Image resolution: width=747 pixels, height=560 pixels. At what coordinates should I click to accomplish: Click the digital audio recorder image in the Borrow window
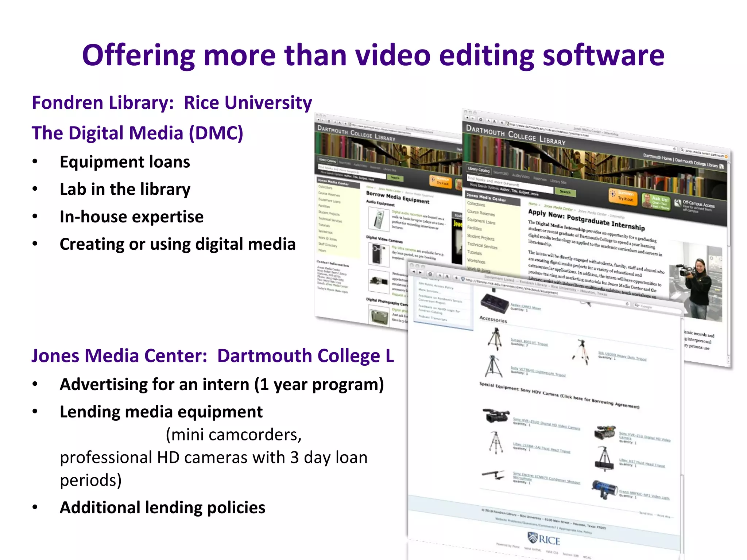point(379,219)
